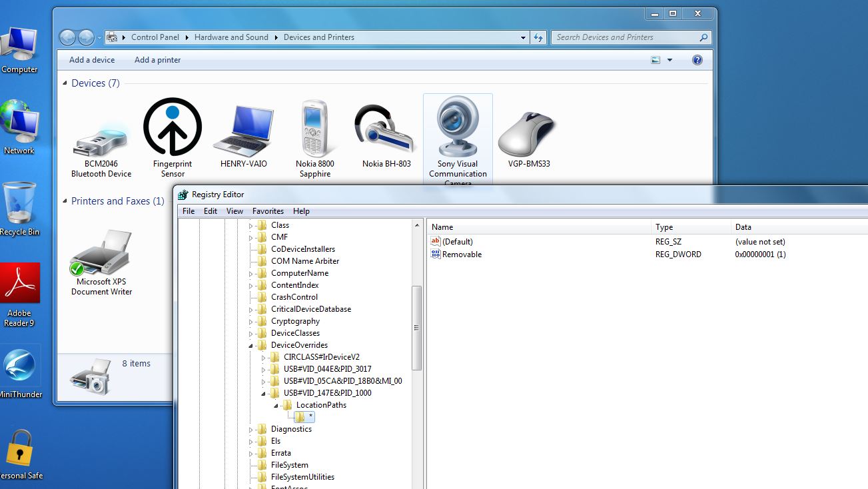Click the Name column header

(x=539, y=227)
